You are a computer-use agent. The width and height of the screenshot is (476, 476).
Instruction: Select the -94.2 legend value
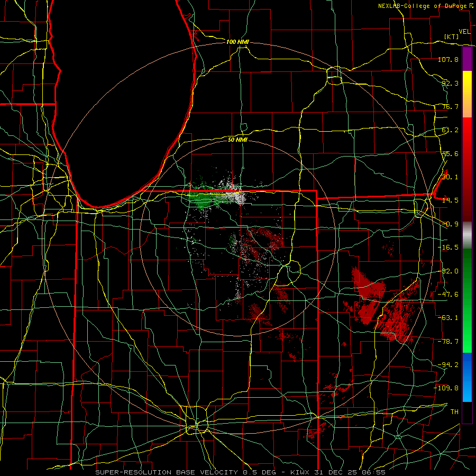(x=448, y=365)
